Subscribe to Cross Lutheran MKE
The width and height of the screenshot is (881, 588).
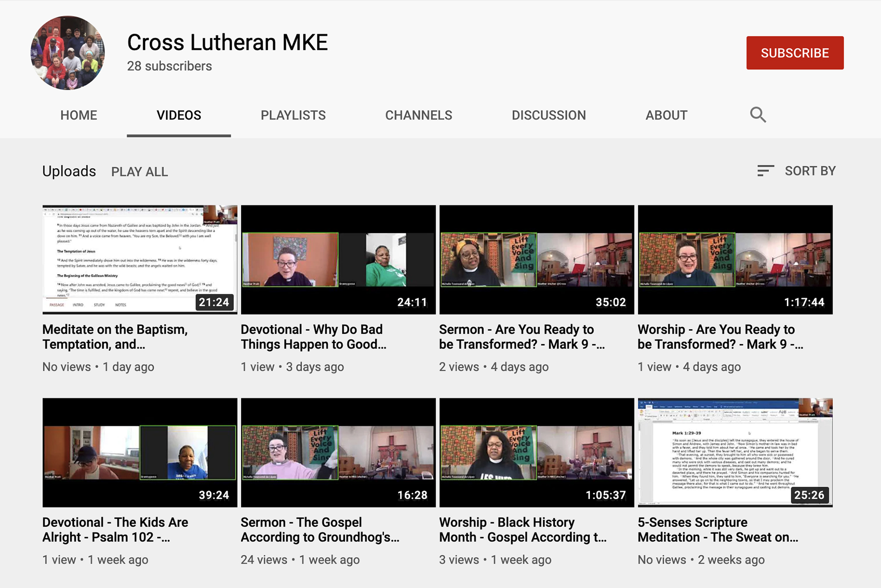[795, 53]
